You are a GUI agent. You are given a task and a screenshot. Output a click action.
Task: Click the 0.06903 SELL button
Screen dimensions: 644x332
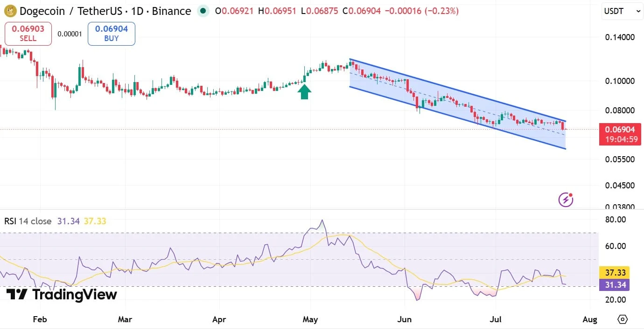[x=28, y=34]
